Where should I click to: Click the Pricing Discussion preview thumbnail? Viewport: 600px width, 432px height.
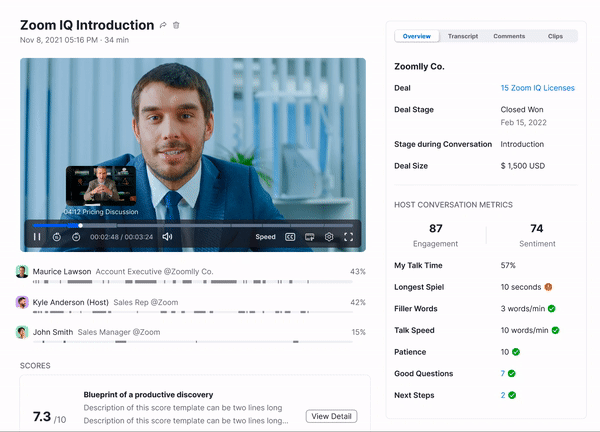[x=100, y=186]
